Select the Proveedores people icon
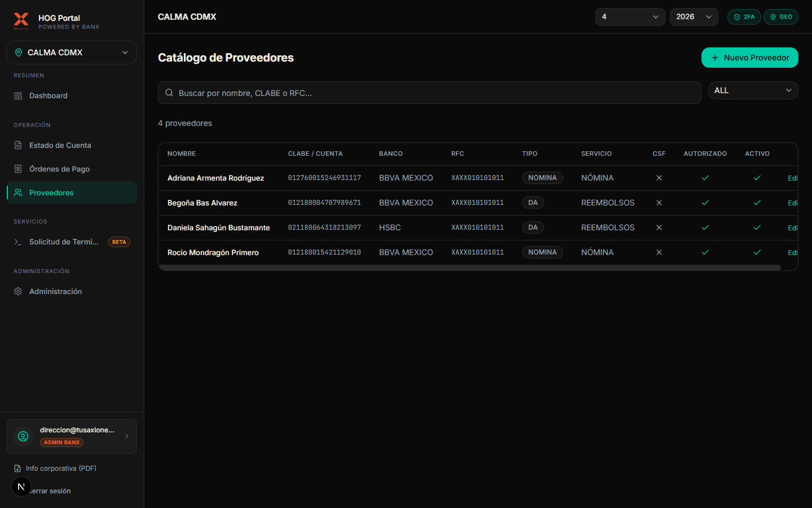This screenshot has height=508, width=812. [x=17, y=192]
